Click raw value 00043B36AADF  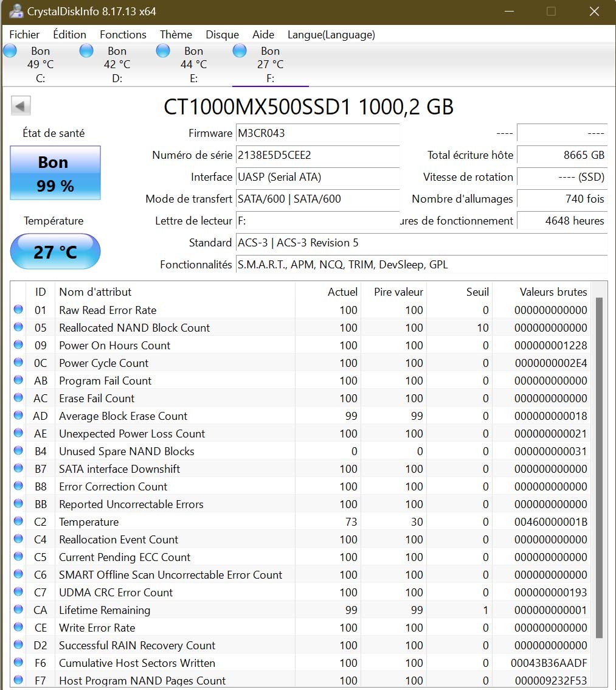pyautogui.click(x=549, y=663)
